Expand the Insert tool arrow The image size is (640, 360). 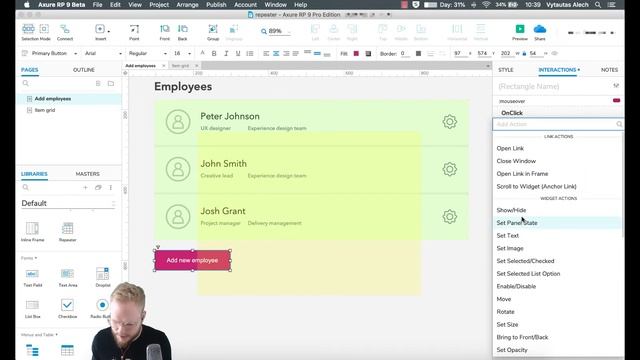(109, 31)
